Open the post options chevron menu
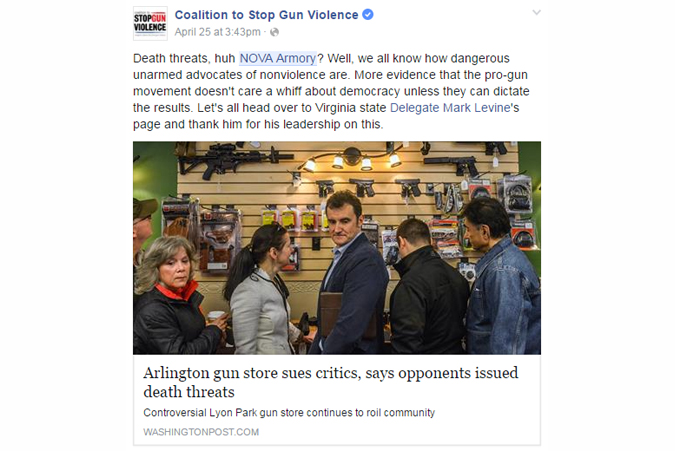 (x=536, y=13)
